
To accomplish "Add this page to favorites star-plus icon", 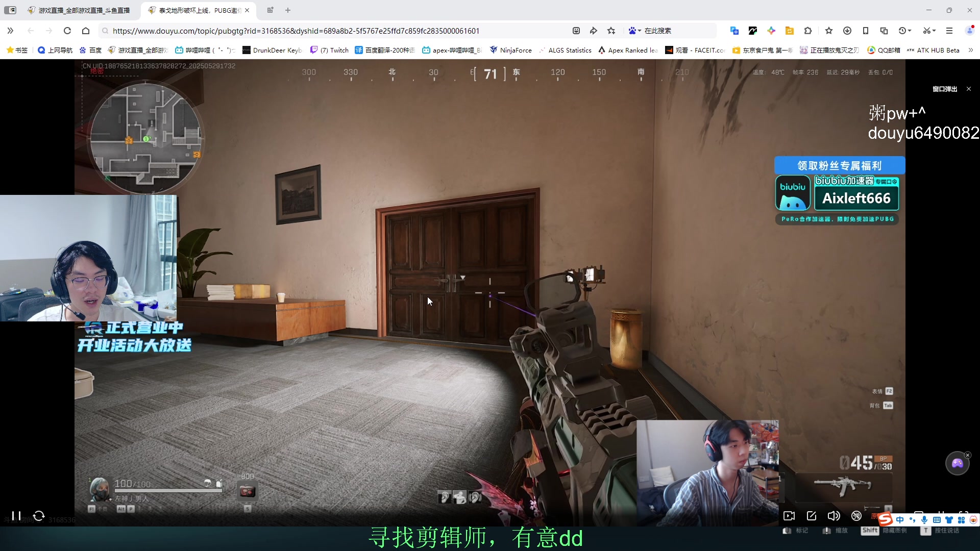I will 611,31.
